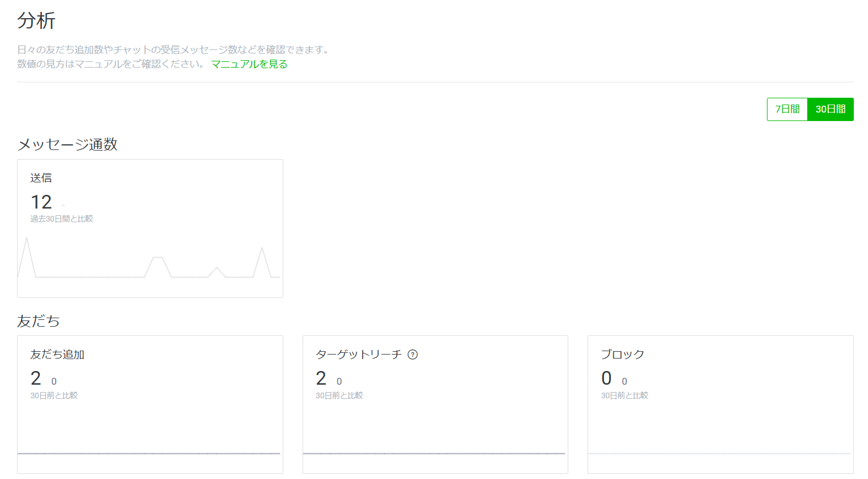Viewport: 868px width, 479px height.
Task: Open the ターゲットリーチ help question-mark icon
Action: pos(413,355)
